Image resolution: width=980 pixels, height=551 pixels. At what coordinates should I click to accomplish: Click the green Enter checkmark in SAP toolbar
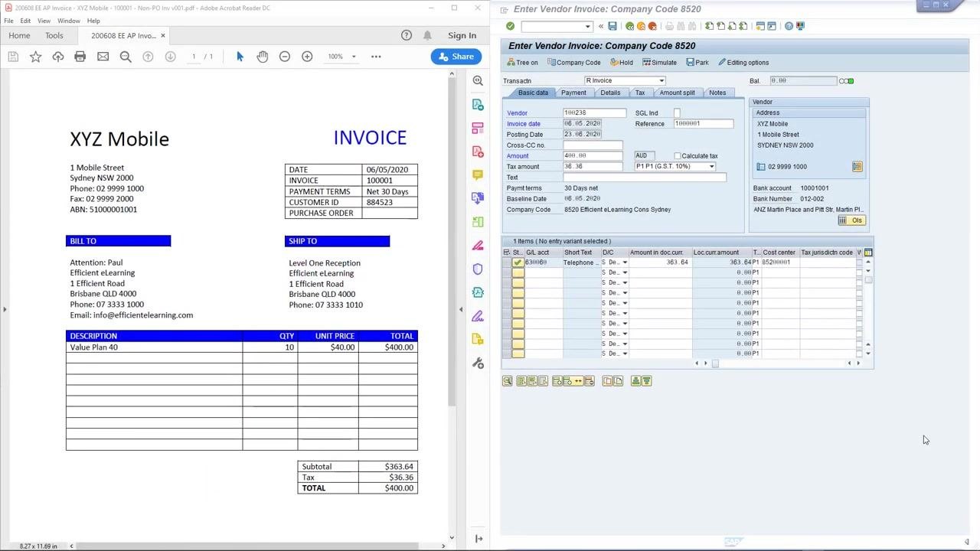tap(511, 26)
